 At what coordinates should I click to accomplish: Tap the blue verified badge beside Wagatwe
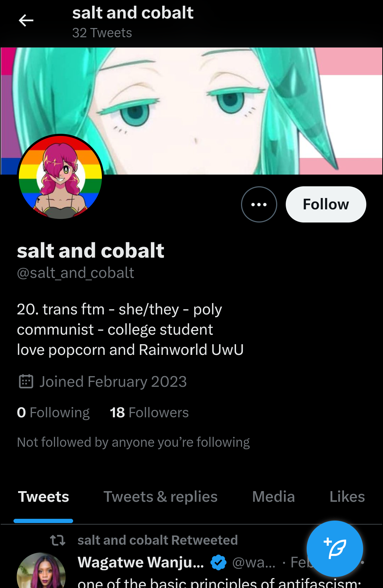[x=218, y=562]
